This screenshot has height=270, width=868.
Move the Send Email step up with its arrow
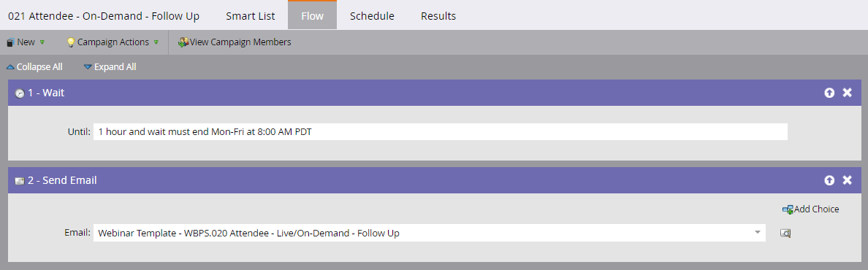[829, 180]
